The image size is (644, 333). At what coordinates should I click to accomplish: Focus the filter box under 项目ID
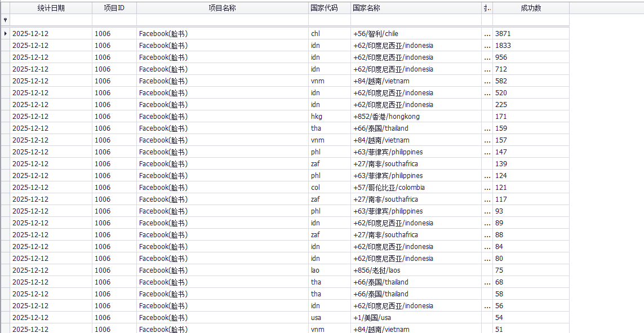[114, 20]
